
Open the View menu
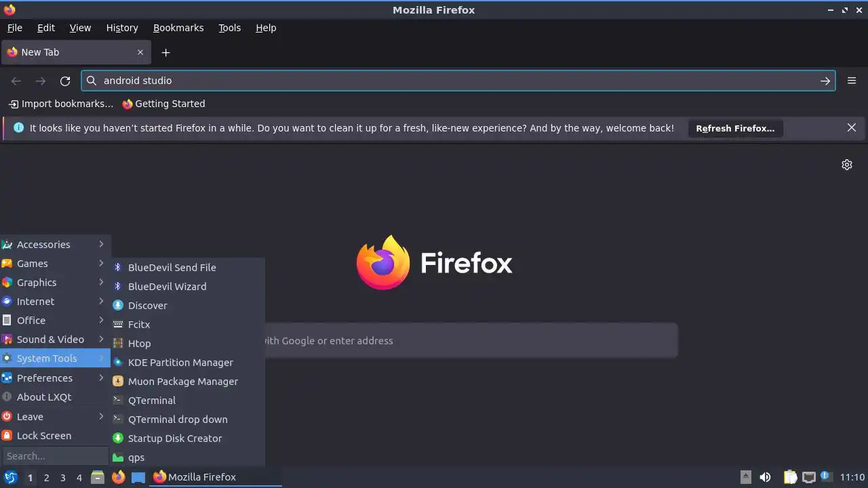(80, 28)
